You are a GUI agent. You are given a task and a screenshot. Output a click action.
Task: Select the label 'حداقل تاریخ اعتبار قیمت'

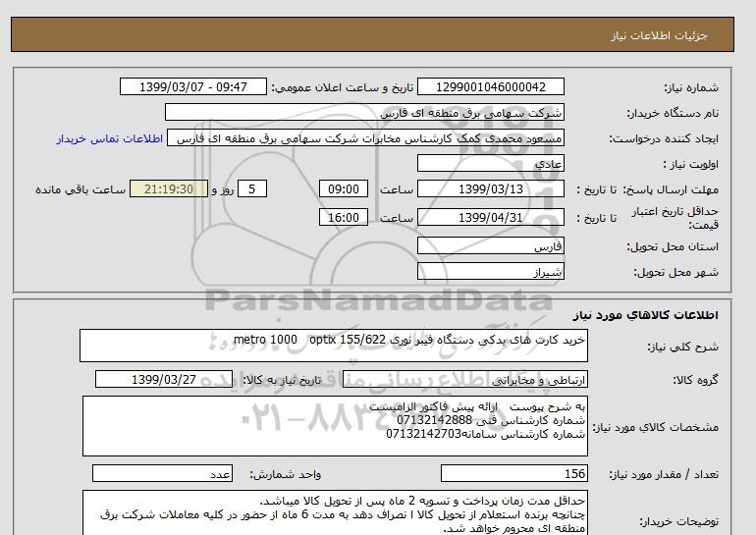(675, 218)
